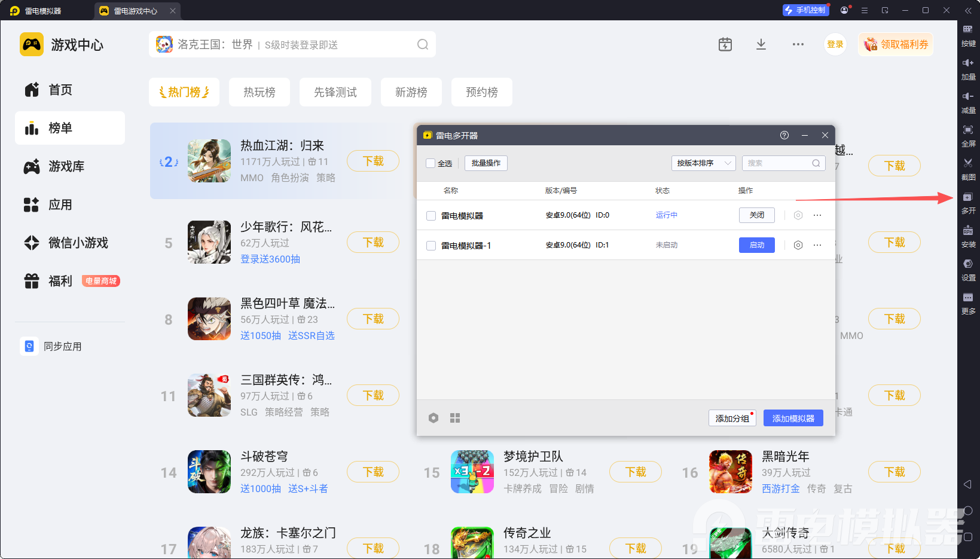
Task: Open the 梦境护卫队 game icon
Action: 472,472
